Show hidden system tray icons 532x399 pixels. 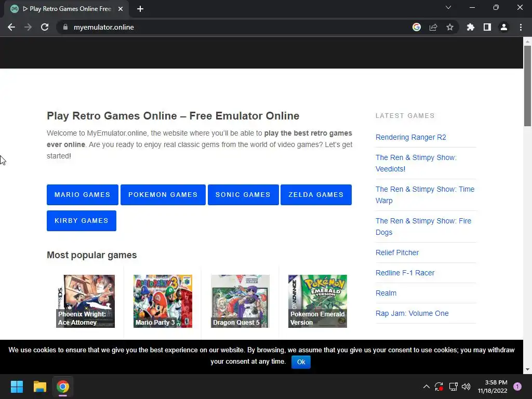[427, 387]
